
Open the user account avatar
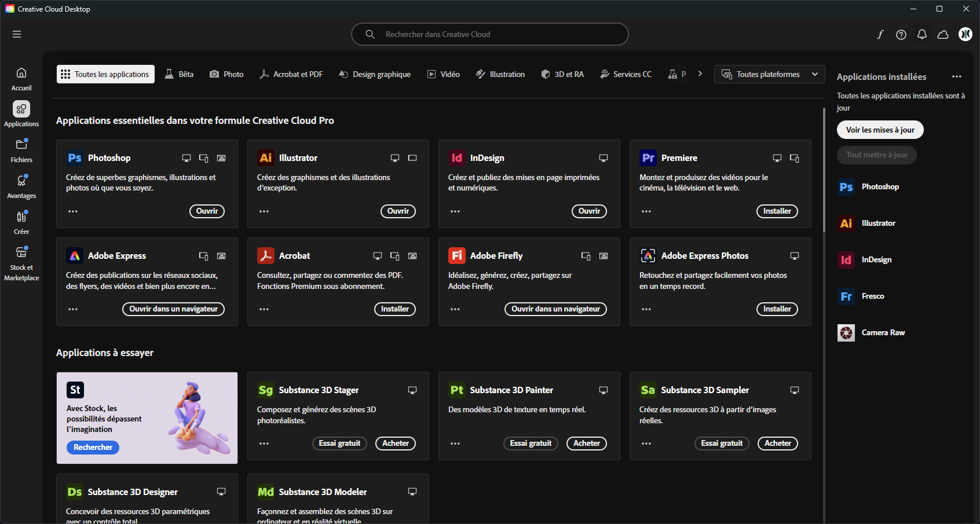[966, 34]
